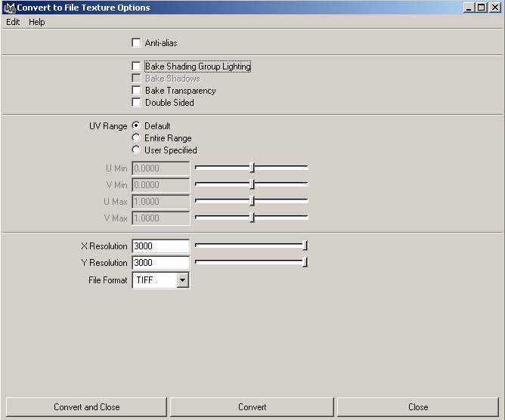Click the Y Resolution input field
Screen dimensions: 505x420
click(x=160, y=263)
